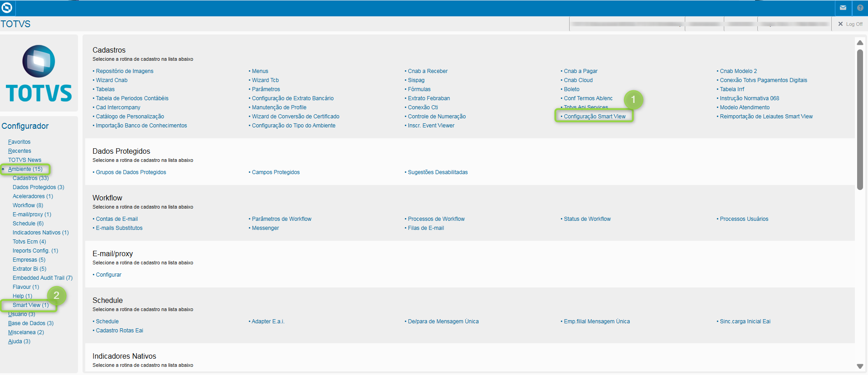Image resolution: width=868 pixels, height=375 pixels.
Task: Click the TOTVS round logo icon in top bar
Action: click(7, 8)
